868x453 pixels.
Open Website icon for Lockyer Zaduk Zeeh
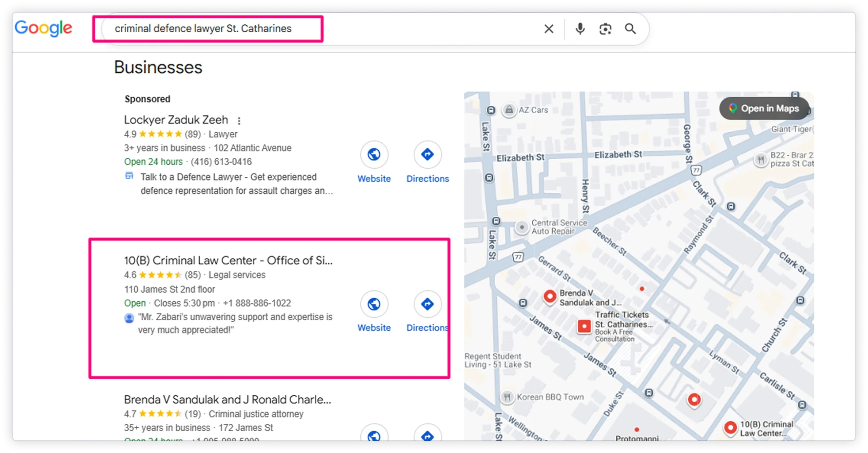click(374, 155)
